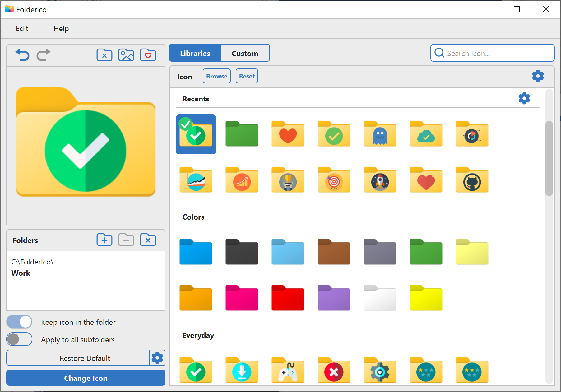Screen dimensions: 561x392
Task: Redo the reverted change
Action: 43,55
